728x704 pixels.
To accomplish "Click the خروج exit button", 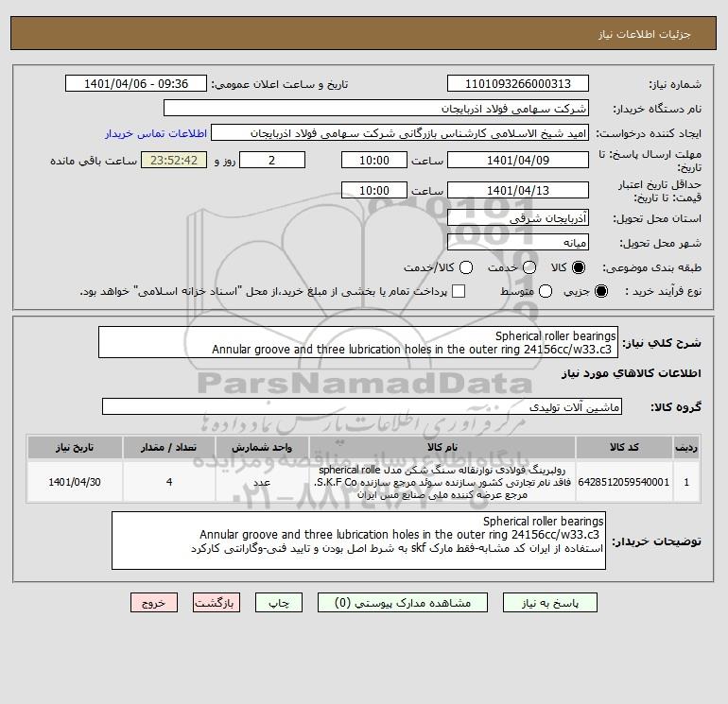I will pyautogui.click(x=154, y=602).
